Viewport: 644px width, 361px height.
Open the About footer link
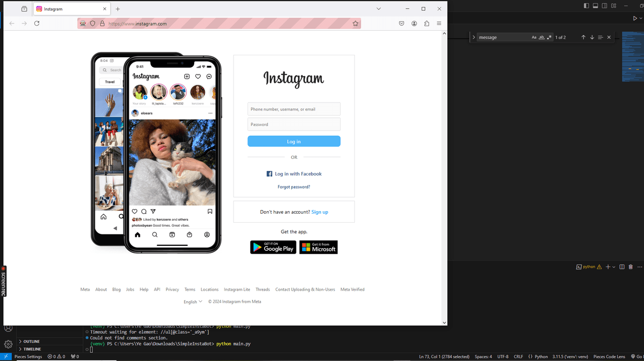[x=101, y=290]
